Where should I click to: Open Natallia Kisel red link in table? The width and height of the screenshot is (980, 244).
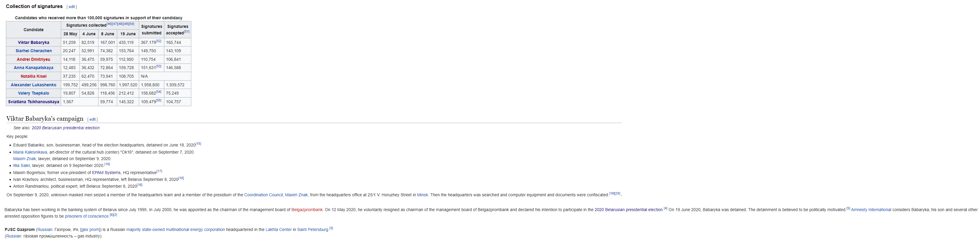[x=34, y=76]
